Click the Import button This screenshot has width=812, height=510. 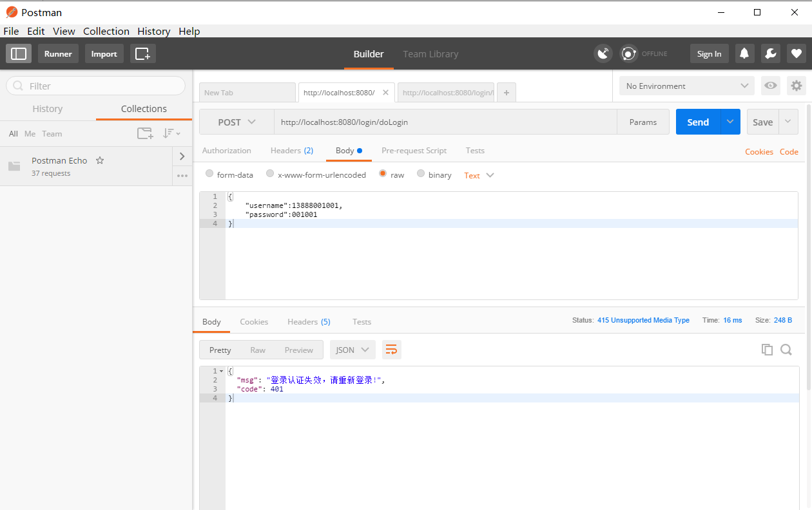(104, 53)
